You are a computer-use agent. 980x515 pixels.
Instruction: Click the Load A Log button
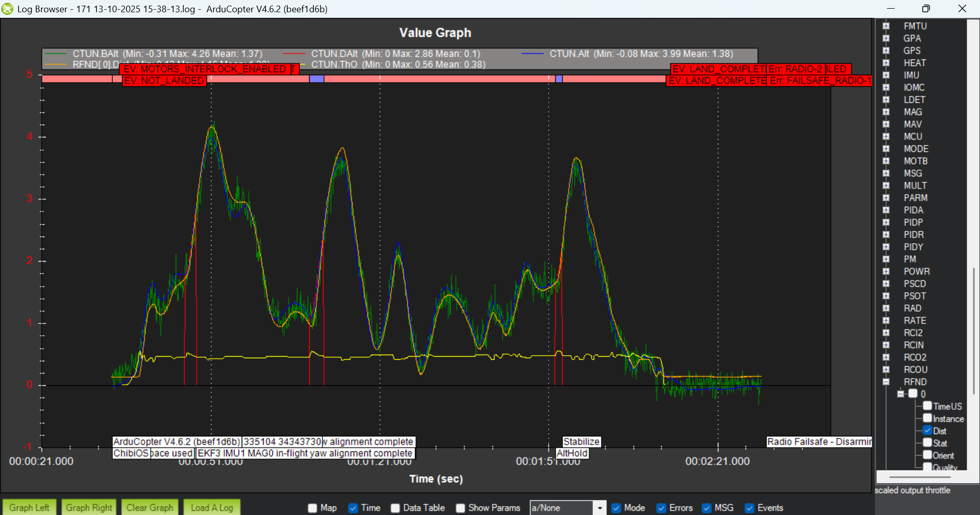[212, 507]
